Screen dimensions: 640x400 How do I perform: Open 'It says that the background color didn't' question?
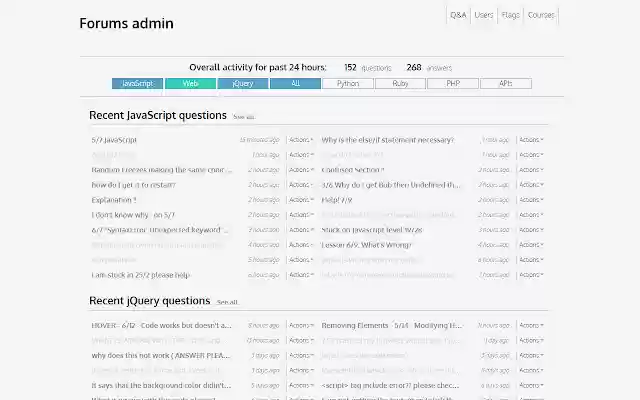tap(161, 386)
